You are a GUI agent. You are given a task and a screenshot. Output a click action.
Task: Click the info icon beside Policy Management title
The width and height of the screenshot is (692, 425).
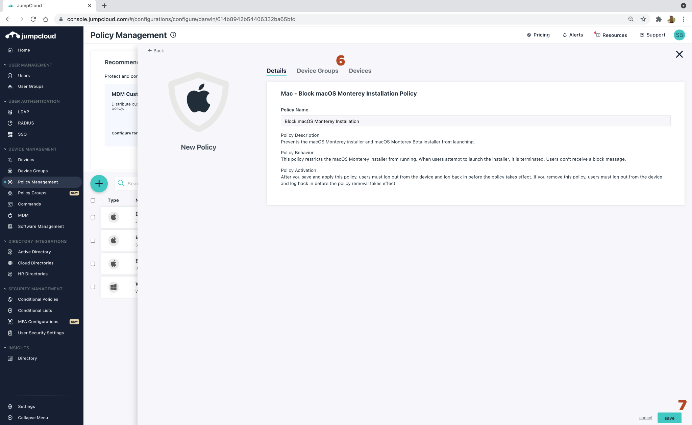173,35
